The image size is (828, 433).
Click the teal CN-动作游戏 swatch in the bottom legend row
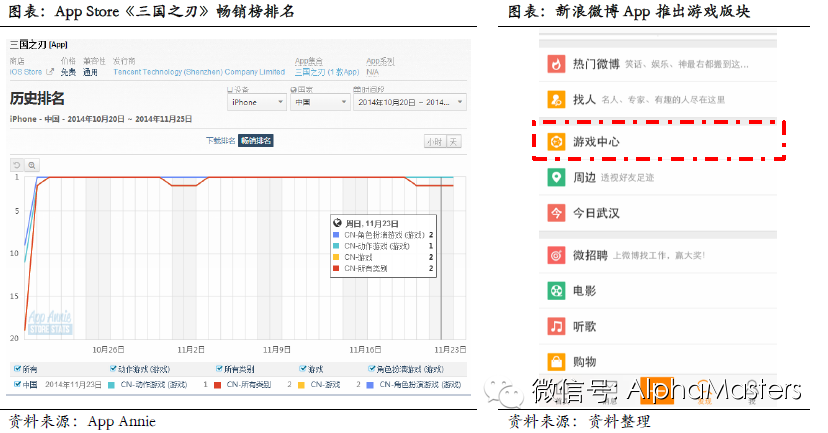pos(111,385)
